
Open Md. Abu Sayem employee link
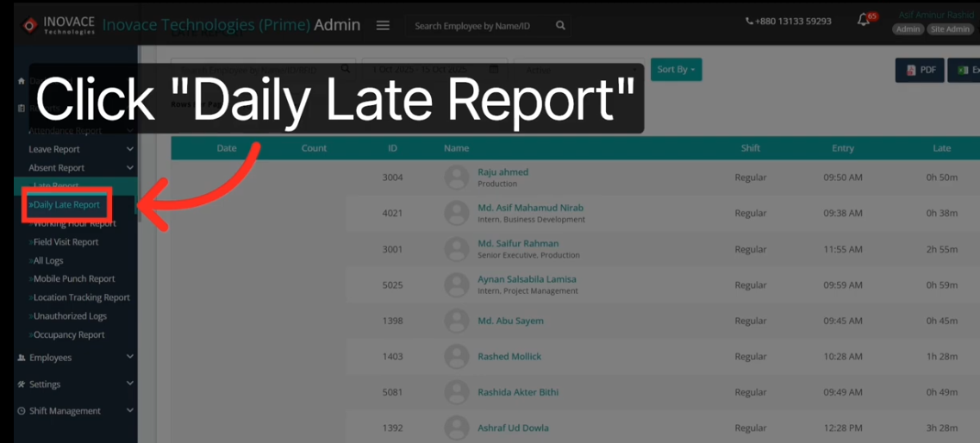coord(510,321)
